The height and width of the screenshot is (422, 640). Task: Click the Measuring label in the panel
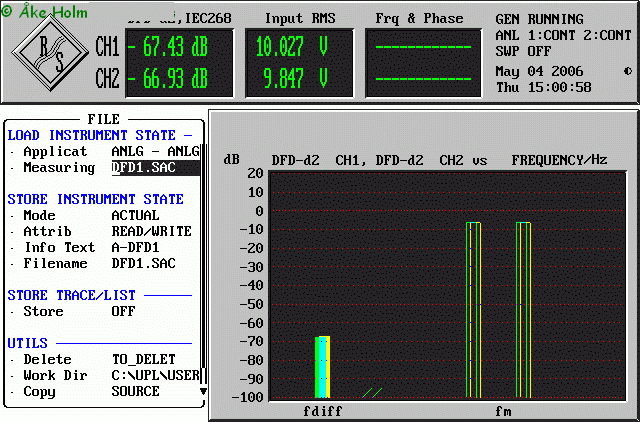point(59,168)
